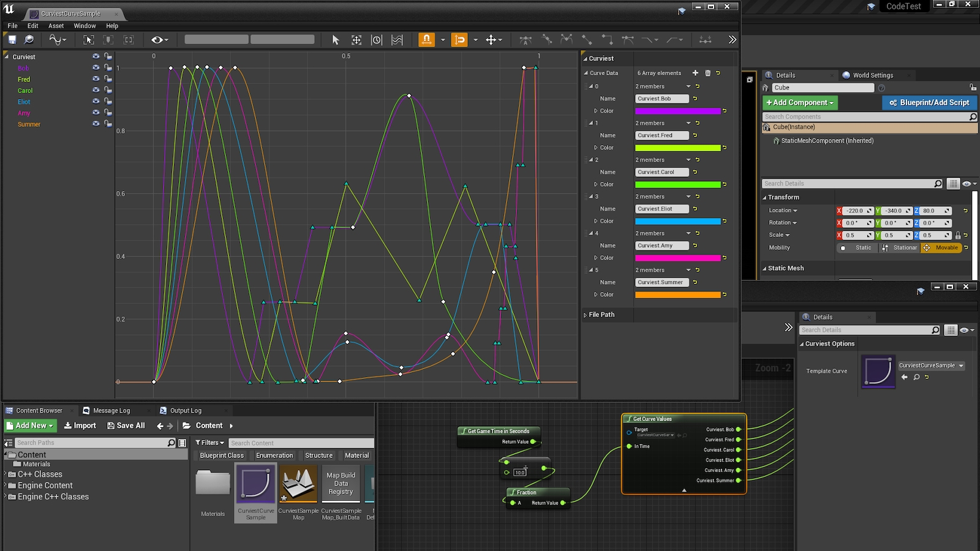Viewport: 980px width, 551px height.
Task: Set auto tangent with the first tangent icon
Action: tap(526, 40)
